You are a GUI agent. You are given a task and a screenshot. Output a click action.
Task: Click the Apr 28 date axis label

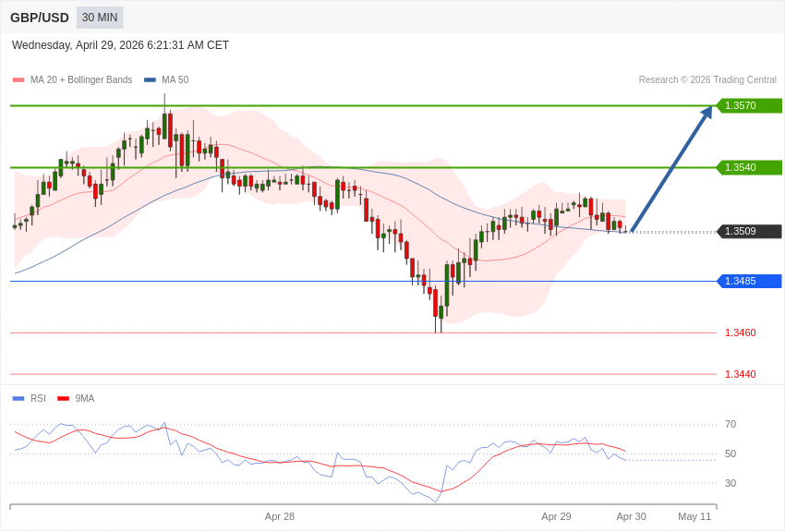tap(280, 516)
